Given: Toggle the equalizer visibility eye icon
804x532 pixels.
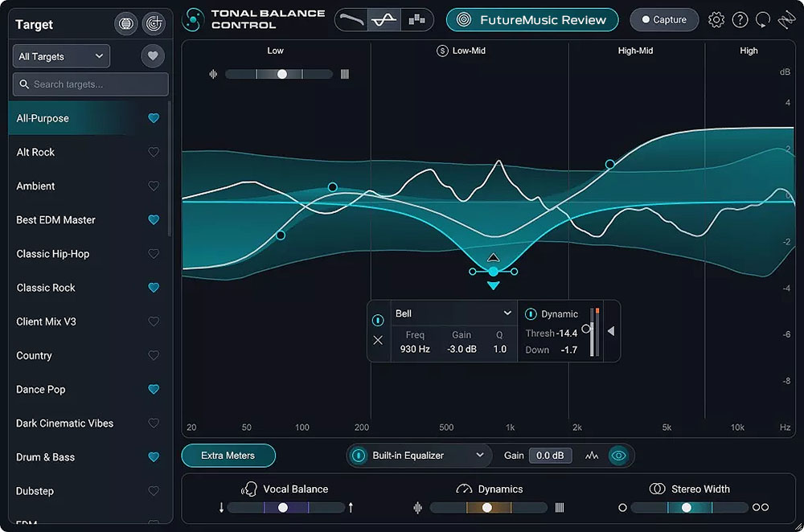Looking at the screenshot, I should (x=619, y=456).
